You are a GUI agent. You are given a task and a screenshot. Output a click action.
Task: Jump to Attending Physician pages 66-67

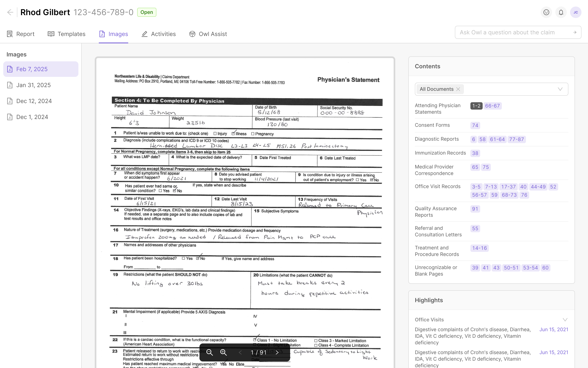coord(492,106)
